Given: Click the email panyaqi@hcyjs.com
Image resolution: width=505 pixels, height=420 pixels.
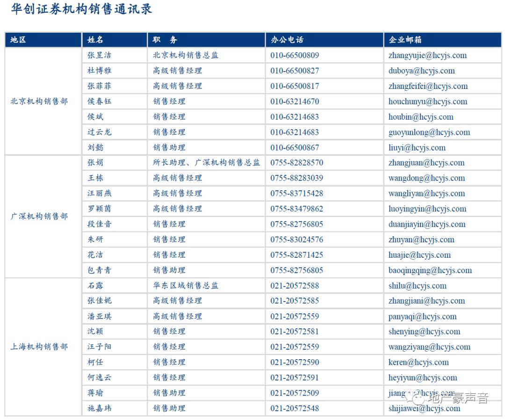Looking at the screenshot, I should 422,317.
